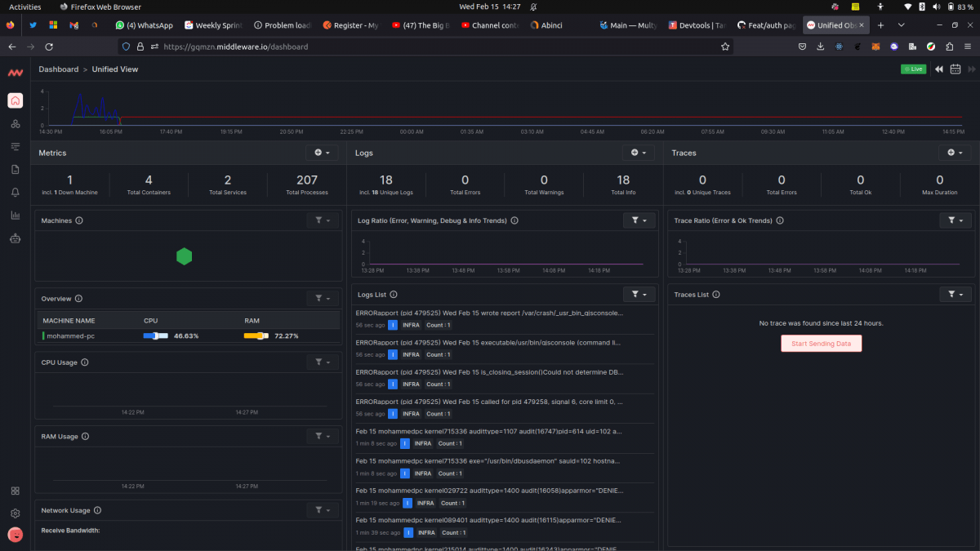Open the Middleware home dashboard icon

coord(15,100)
